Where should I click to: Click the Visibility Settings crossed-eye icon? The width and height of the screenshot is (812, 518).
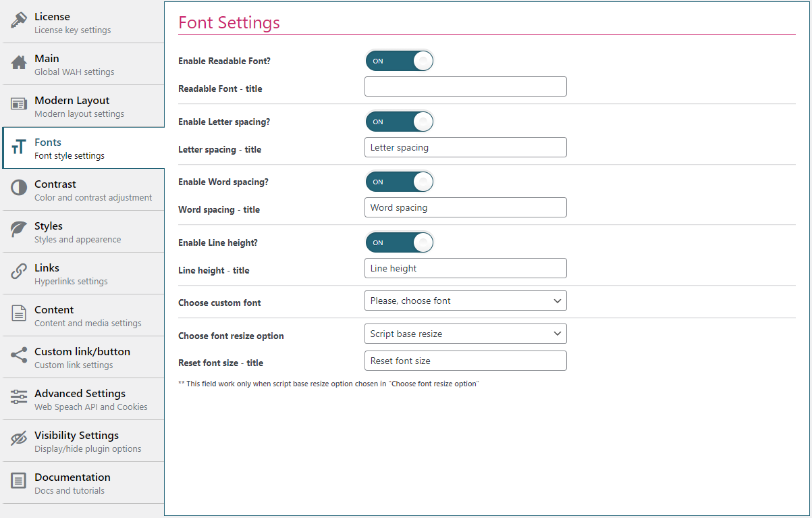click(x=19, y=439)
